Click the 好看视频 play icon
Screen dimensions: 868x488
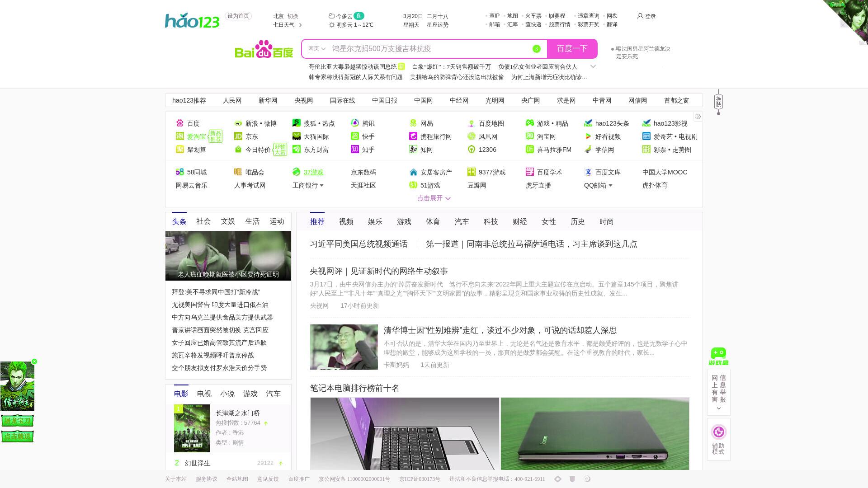(588, 136)
